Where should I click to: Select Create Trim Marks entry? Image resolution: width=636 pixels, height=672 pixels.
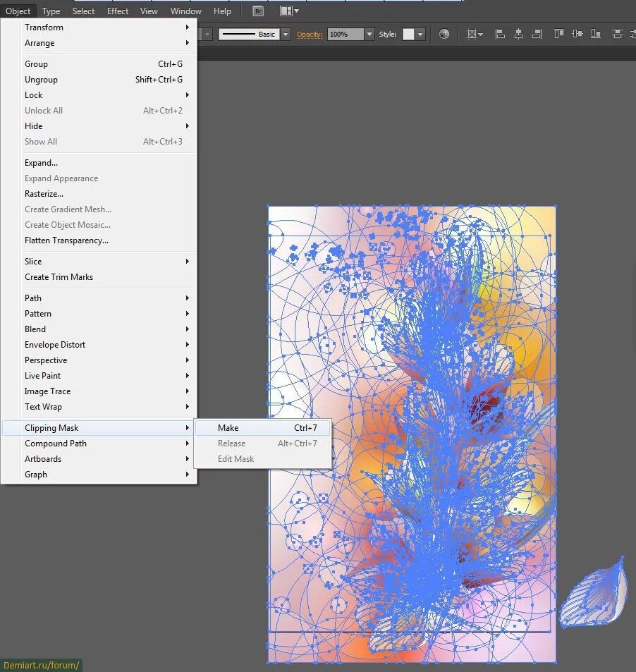pyautogui.click(x=107, y=277)
